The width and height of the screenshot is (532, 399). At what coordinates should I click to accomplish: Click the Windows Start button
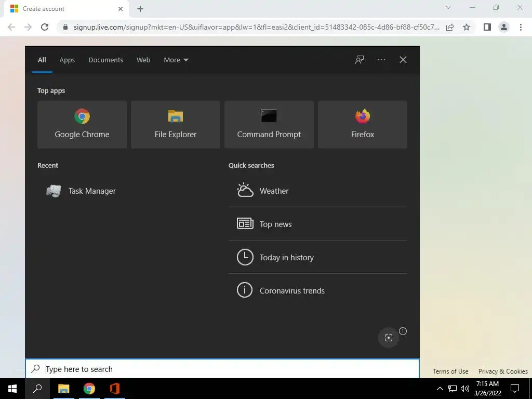pyautogui.click(x=12, y=389)
